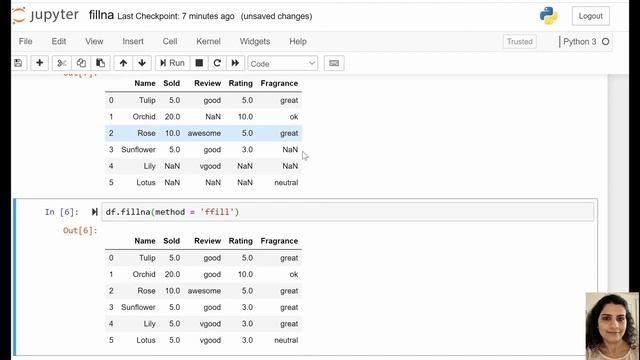Click the run-cell icon beside In [6]
The width and height of the screenshot is (640, 360).
tap(95, 212)
